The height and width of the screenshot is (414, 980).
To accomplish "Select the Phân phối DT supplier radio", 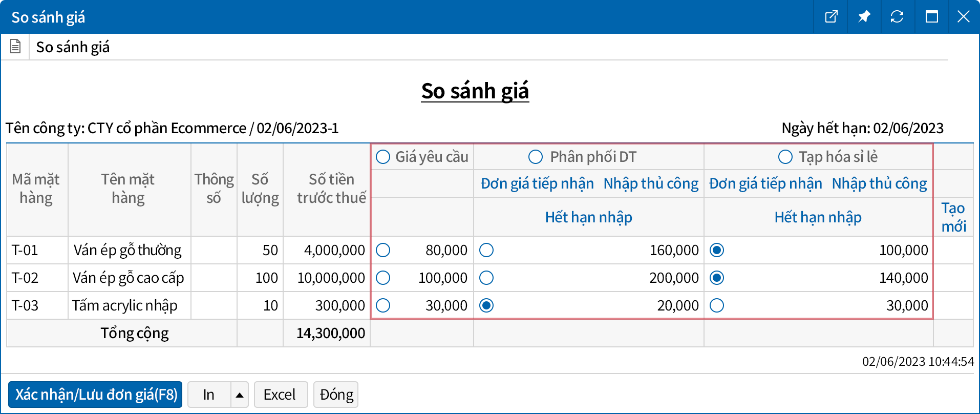I will coord(536,157).
